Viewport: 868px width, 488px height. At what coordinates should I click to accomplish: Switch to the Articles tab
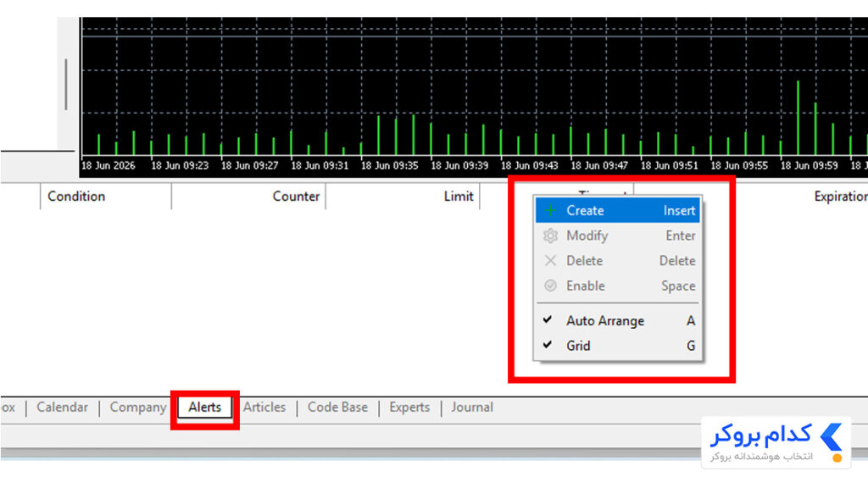tap(264, 408)
